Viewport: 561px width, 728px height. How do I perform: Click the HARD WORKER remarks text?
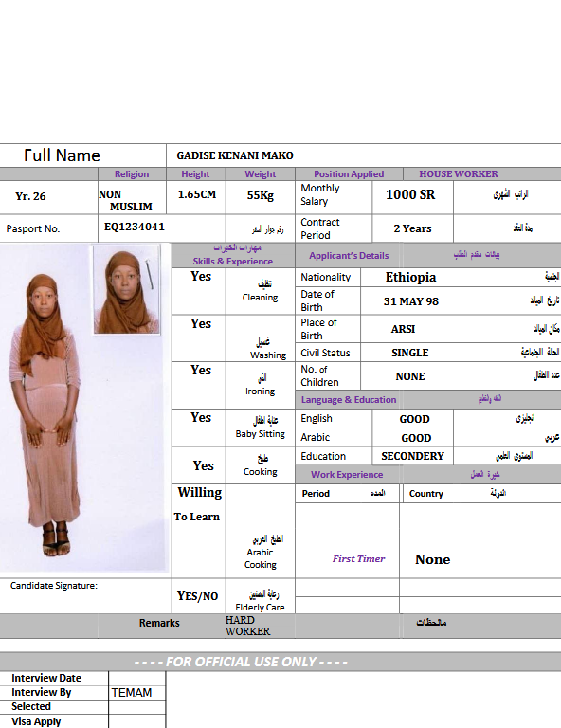[x=247, y=626]
